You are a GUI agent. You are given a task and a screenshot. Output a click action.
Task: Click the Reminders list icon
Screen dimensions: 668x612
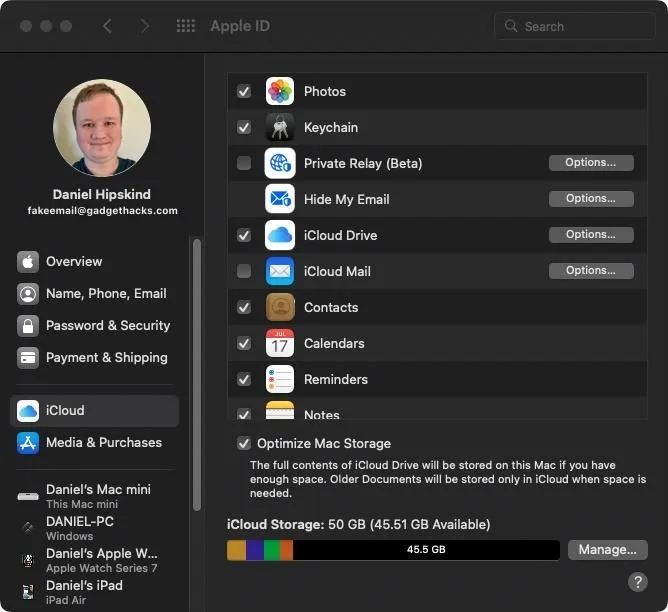279,379
